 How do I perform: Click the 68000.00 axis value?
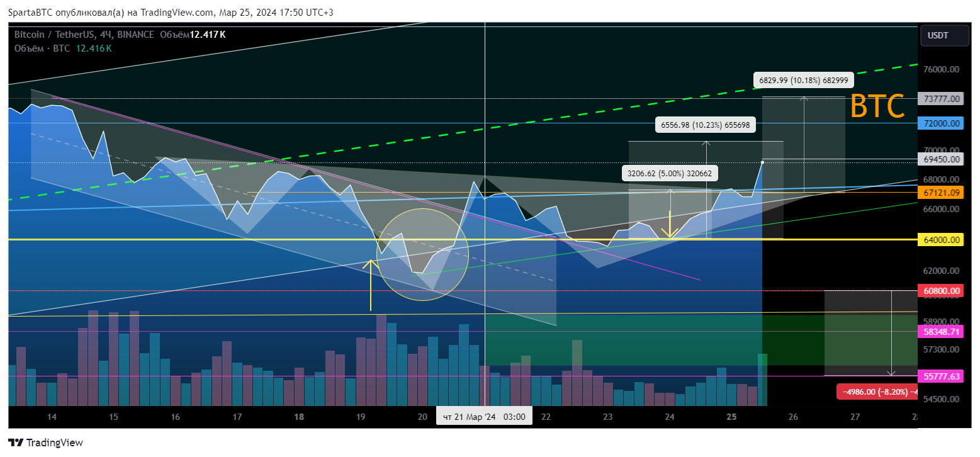pos(942,179)
